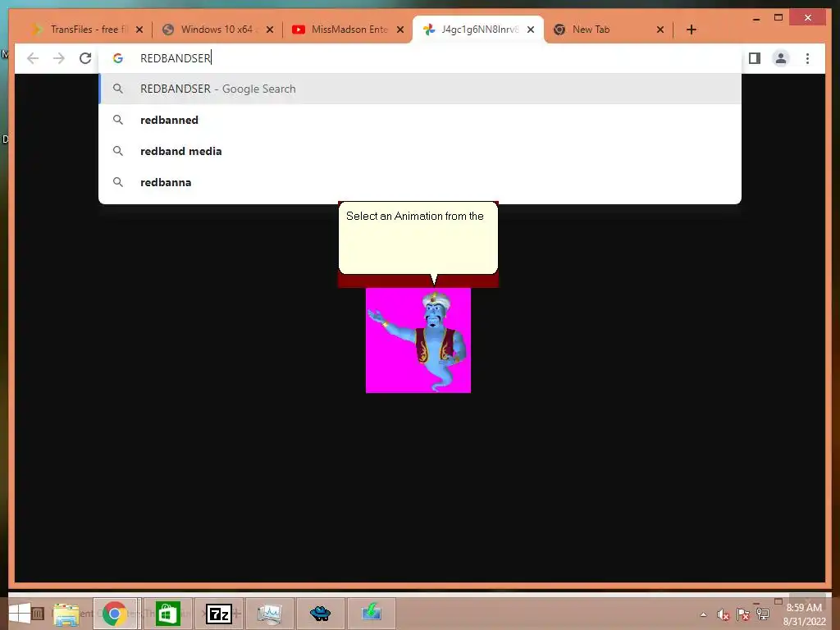Minimize the Chrome window
This screenshot has height=630, width=840.
coord(756,19)
